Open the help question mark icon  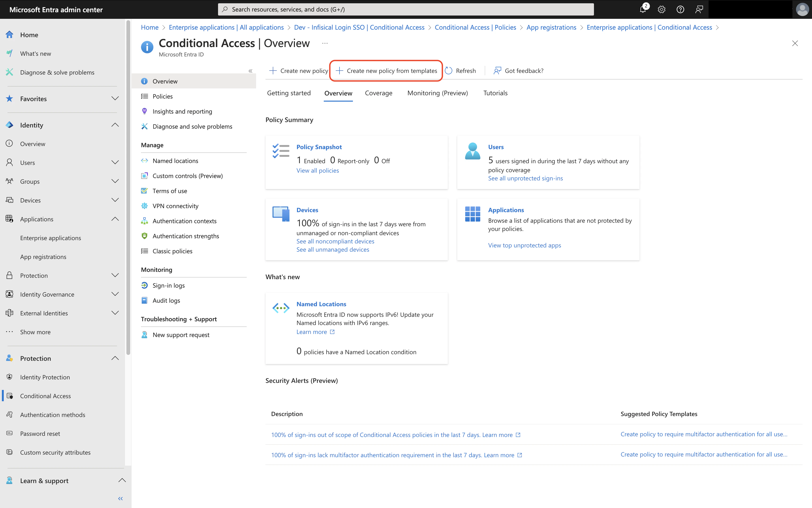coord(680,9)
